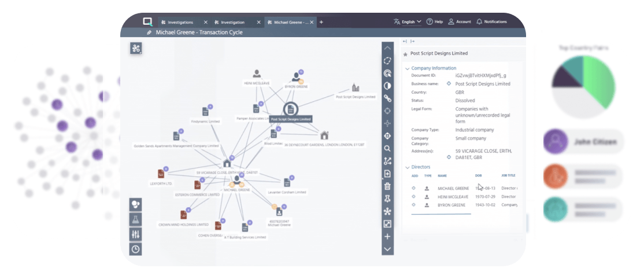Add Heini McGleave director to graph
644x279 pixels.
[x=414, y=197]
